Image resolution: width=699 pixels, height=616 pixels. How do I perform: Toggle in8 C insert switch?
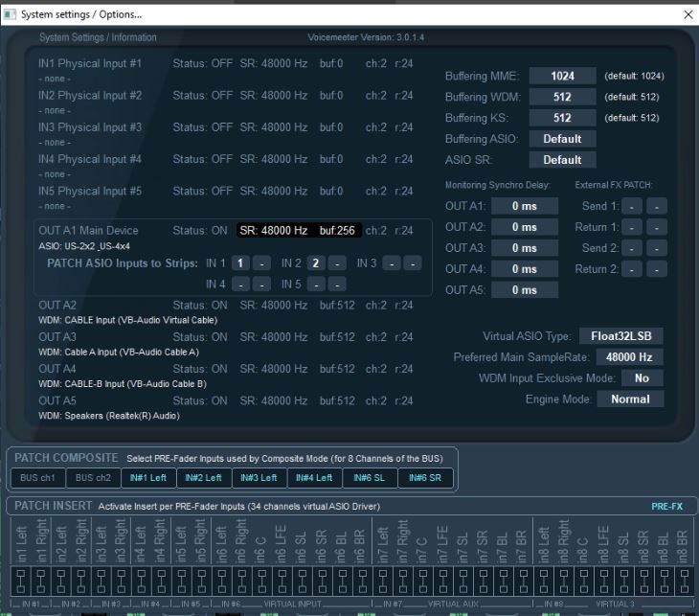tap(584, 581)
